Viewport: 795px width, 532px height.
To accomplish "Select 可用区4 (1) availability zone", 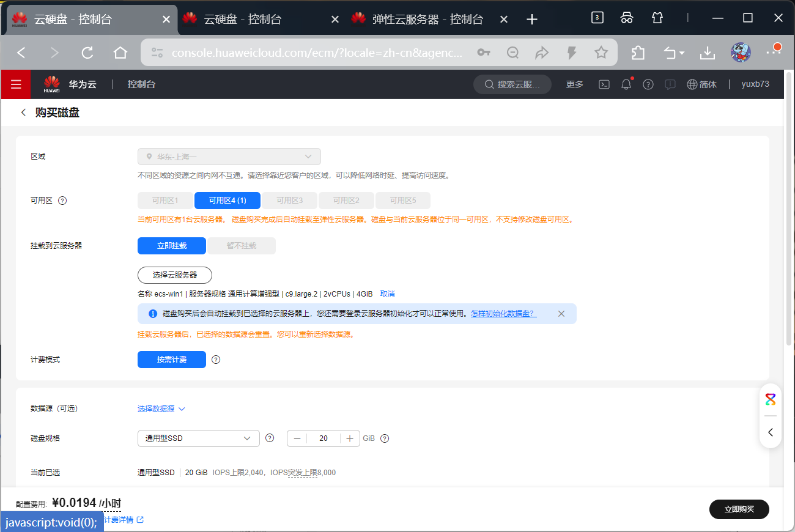I will tap(227, 201).
